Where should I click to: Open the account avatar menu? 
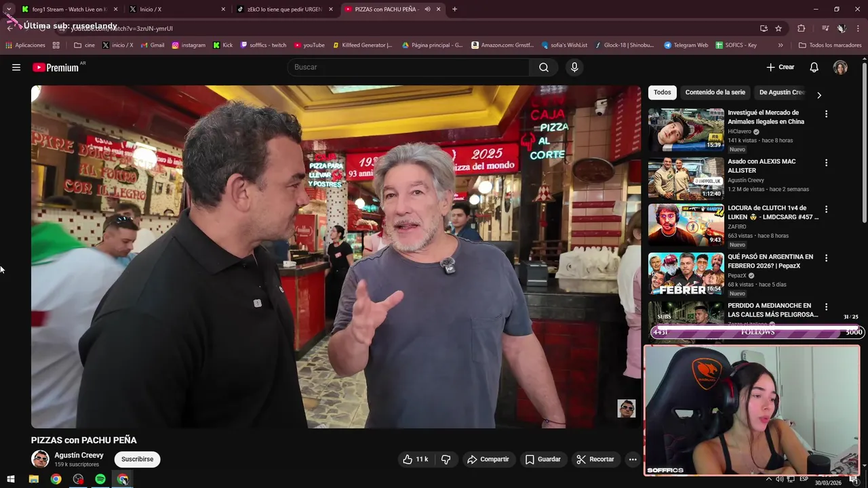(x=840, y=67)
